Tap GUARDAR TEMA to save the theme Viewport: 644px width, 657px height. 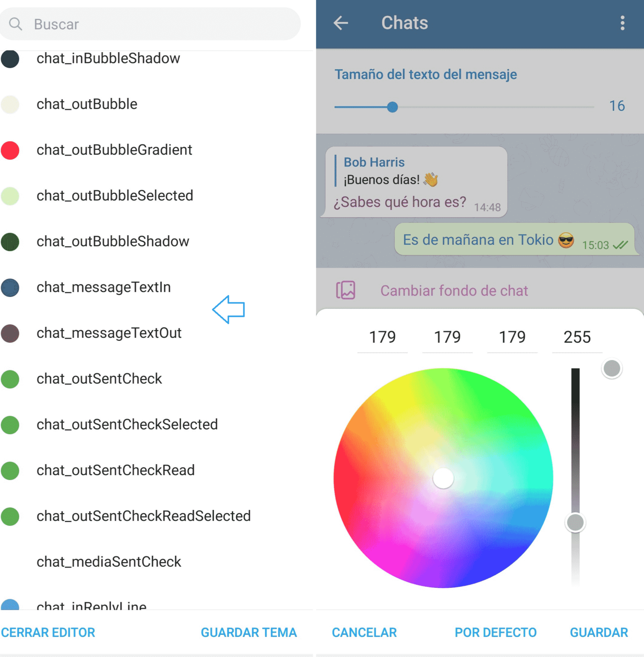pos(249,632)
